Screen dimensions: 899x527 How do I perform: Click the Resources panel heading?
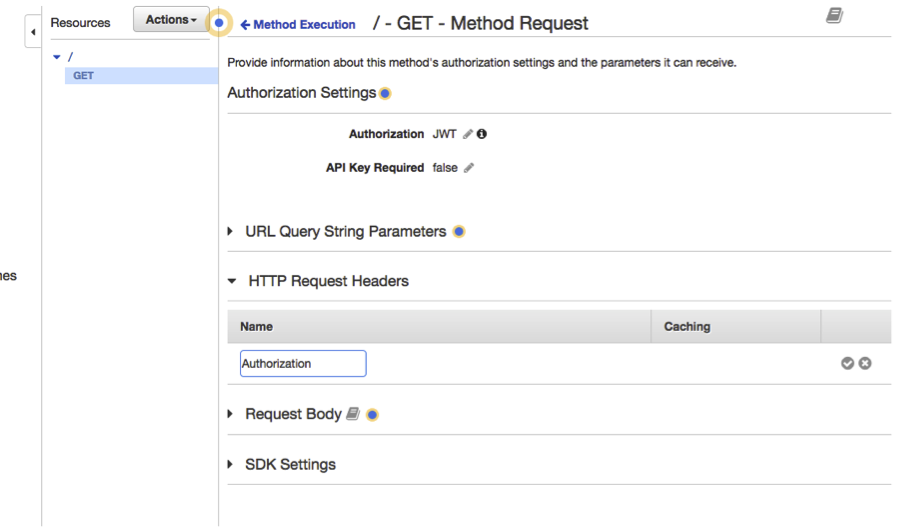click(80, 23)
